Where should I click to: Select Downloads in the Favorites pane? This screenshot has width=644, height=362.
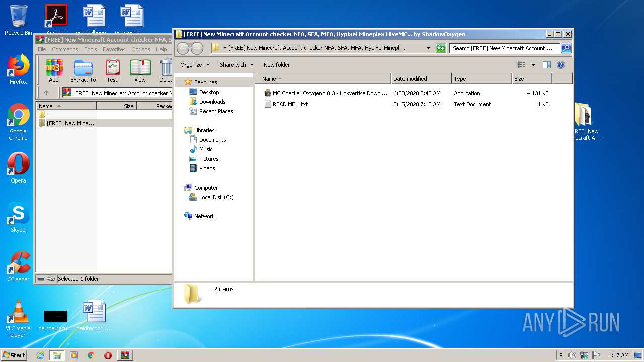(212, 102)
